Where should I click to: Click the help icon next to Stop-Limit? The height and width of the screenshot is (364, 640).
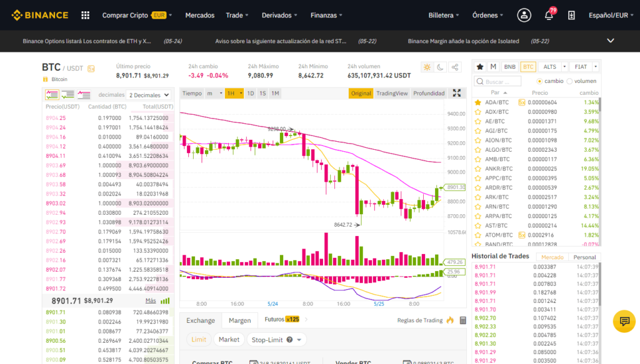click(x=289, y=340)
